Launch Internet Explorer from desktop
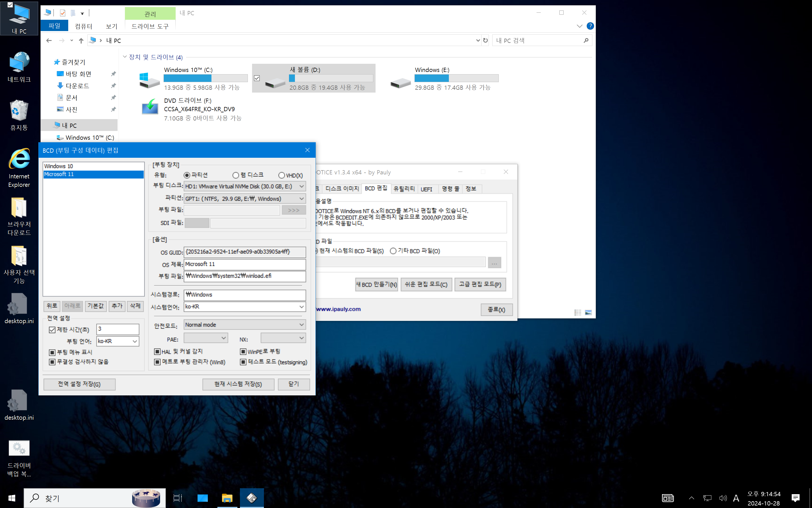 pyautogui.click(x=19, y=168)
